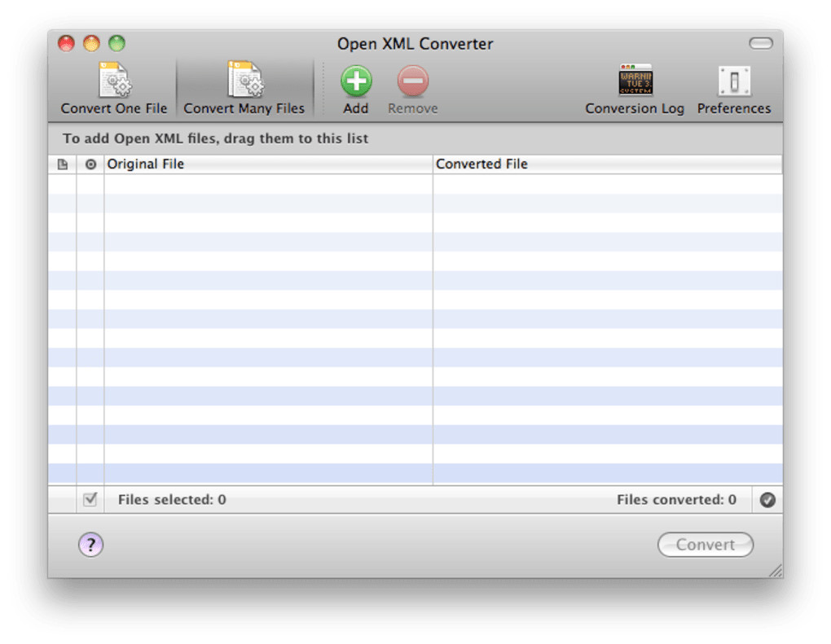Minimize the window with the yellow button
This screenshot has height=644, width=831.
tap(92, 43)
